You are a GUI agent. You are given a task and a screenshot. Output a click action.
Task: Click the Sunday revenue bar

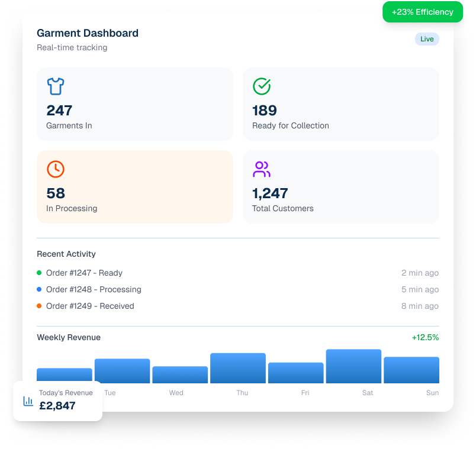tap(411, 370)
